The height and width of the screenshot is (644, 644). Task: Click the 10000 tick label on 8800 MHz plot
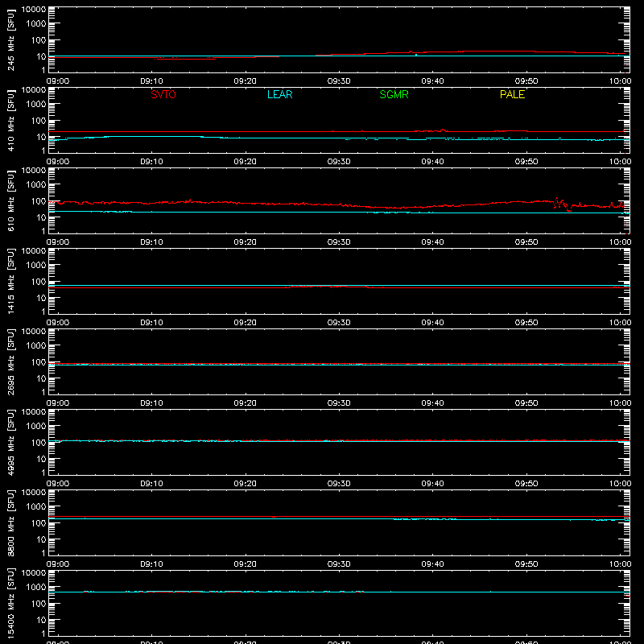click(x=34, y=493)
